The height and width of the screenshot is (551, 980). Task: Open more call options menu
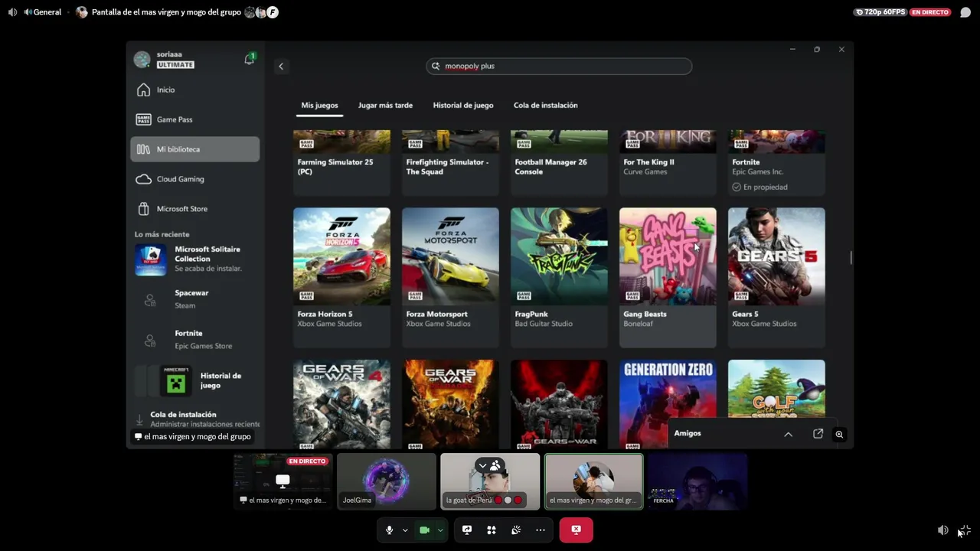(541, 530)
